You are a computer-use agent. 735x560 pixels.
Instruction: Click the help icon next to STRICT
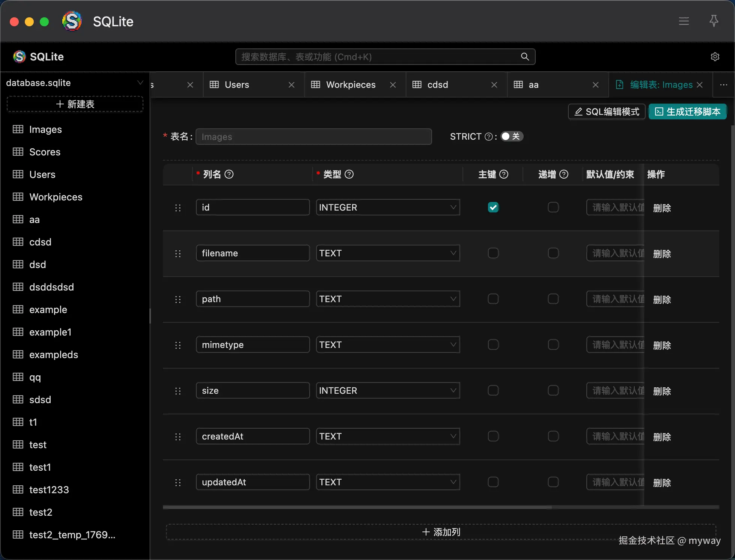click(488, 137)
